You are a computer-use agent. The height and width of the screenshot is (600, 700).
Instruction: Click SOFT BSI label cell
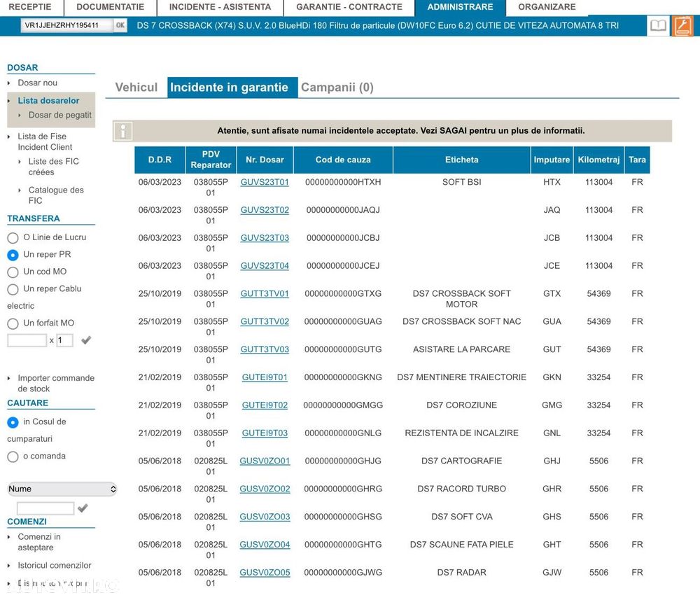click(x=461, y=182)
